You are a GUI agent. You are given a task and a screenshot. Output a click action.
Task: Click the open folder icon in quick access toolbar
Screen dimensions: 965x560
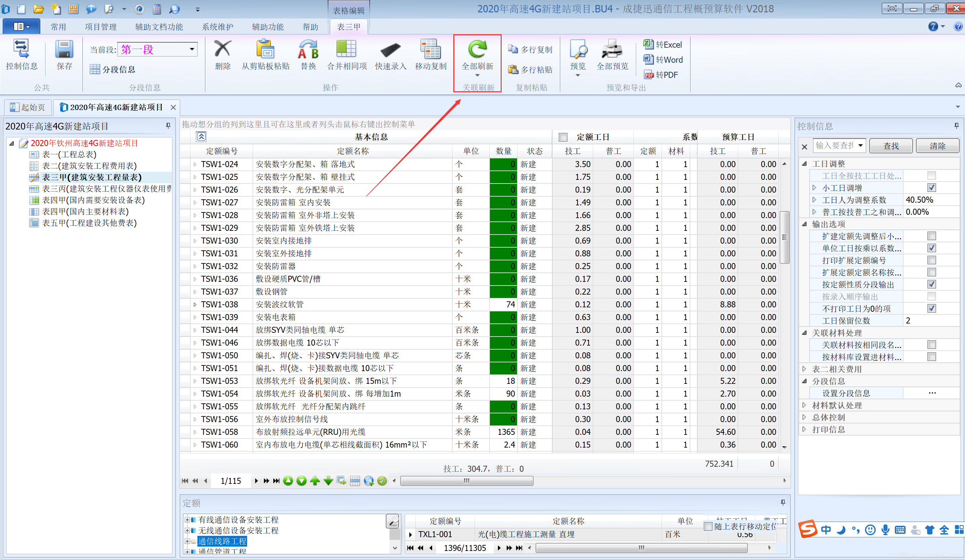click(38, 8)
